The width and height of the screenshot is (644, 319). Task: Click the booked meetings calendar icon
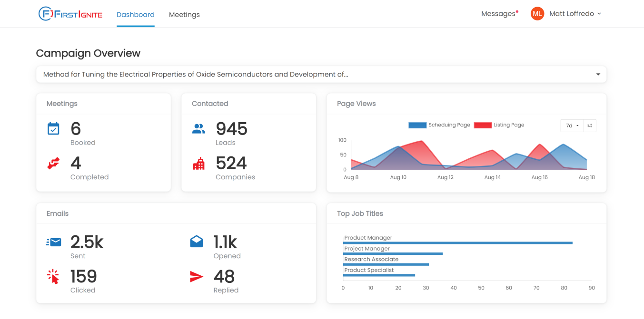pyautogui.click(x=53, y=128)
